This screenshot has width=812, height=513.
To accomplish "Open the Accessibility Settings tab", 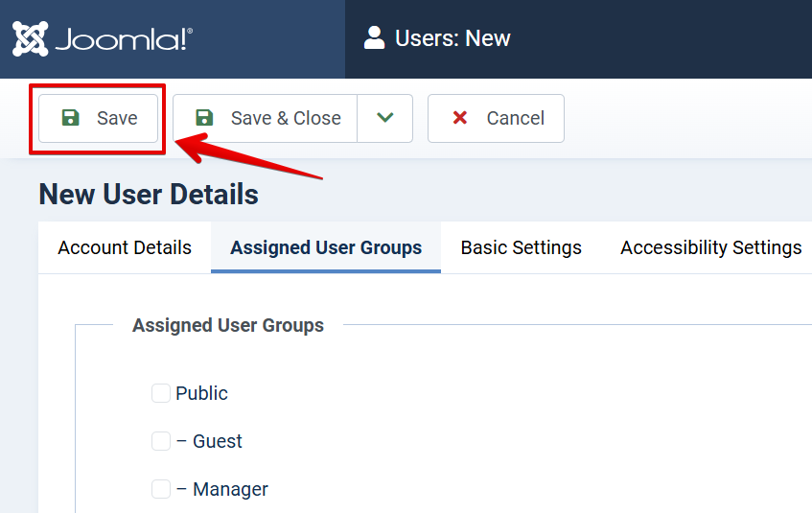I will point(711,247).
